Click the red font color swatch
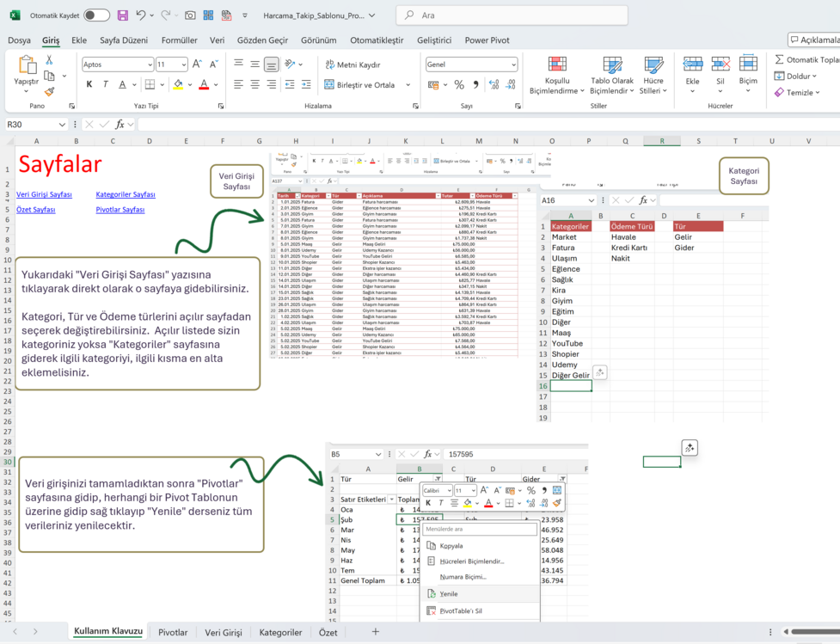The image size is (840, 644). [204, 84]
